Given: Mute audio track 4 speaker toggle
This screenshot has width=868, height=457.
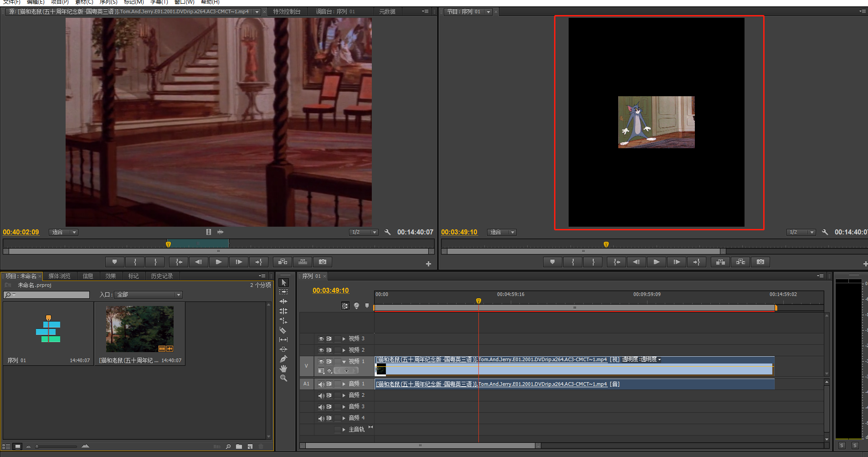Looking at the screenshot, I should pyautogui.click(x=321, y=418).
